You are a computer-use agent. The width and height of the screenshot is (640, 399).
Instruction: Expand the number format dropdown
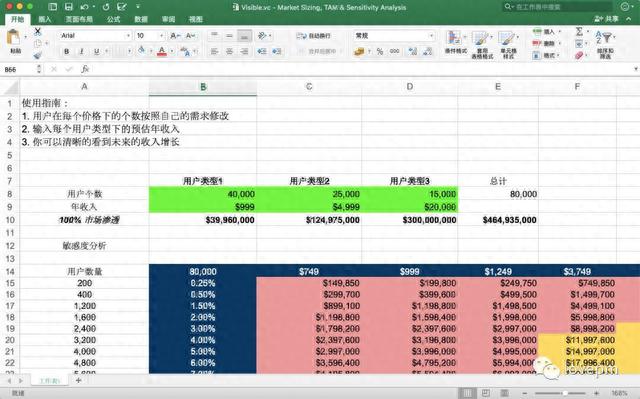394,36
